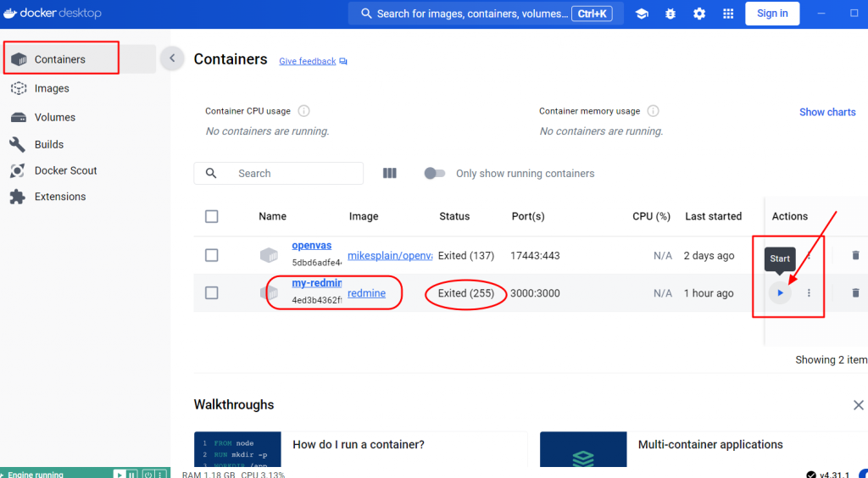Go to Volumes label in sidebar

pos(55,117)
